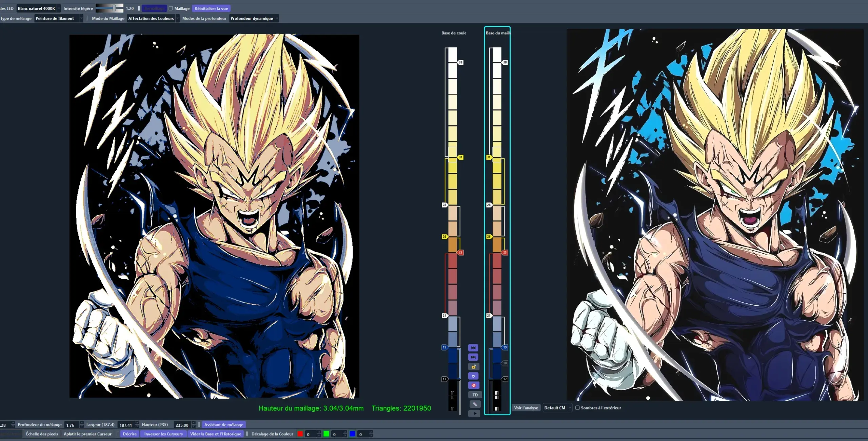
Task: Toggle the yellow padlock lock icon
Action: click(473, 366)
